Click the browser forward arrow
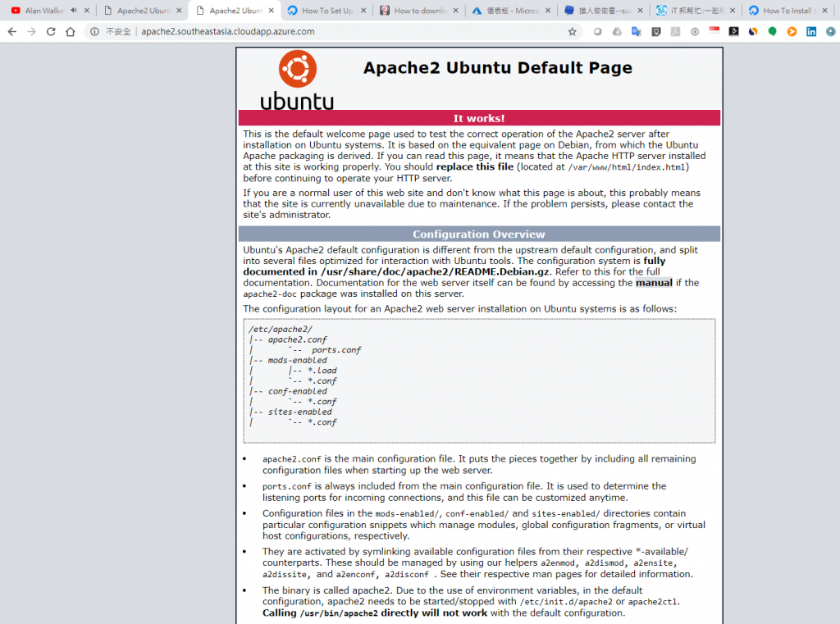This screenshot has height=624, width=840. [x=32, y=32]
